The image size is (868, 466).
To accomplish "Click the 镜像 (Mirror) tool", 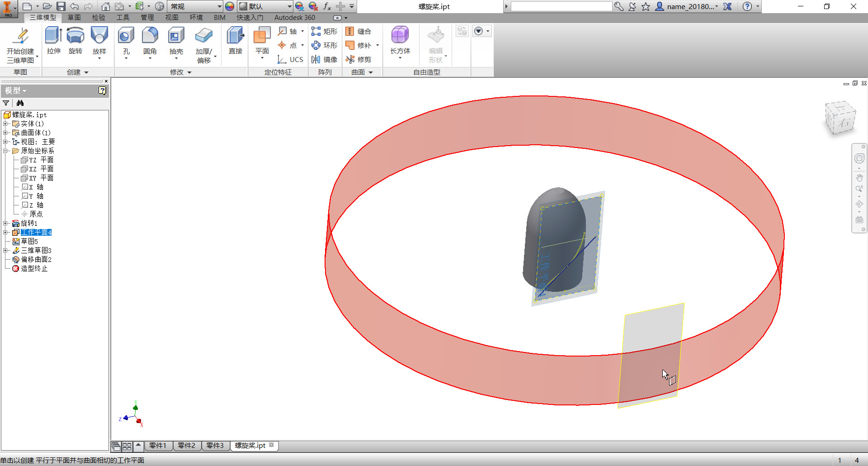I will pyautogui.click(x=324, y=59).
